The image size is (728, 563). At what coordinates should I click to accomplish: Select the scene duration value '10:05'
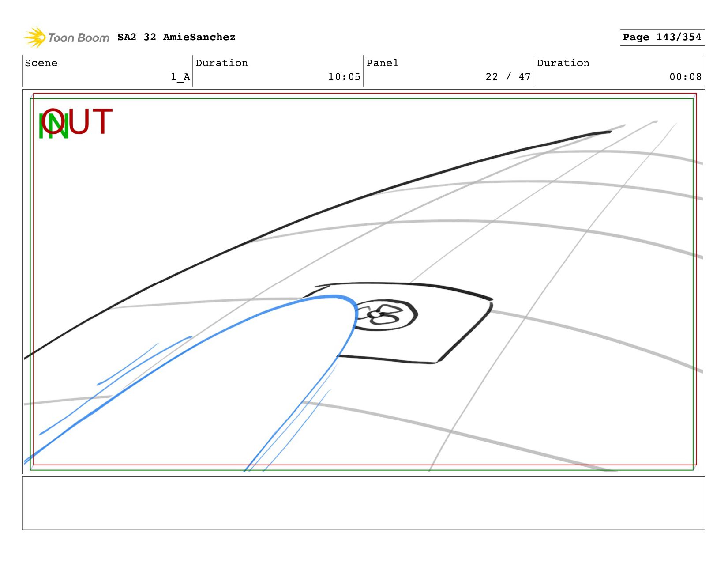pyautogui.click(x=344, y=77)
